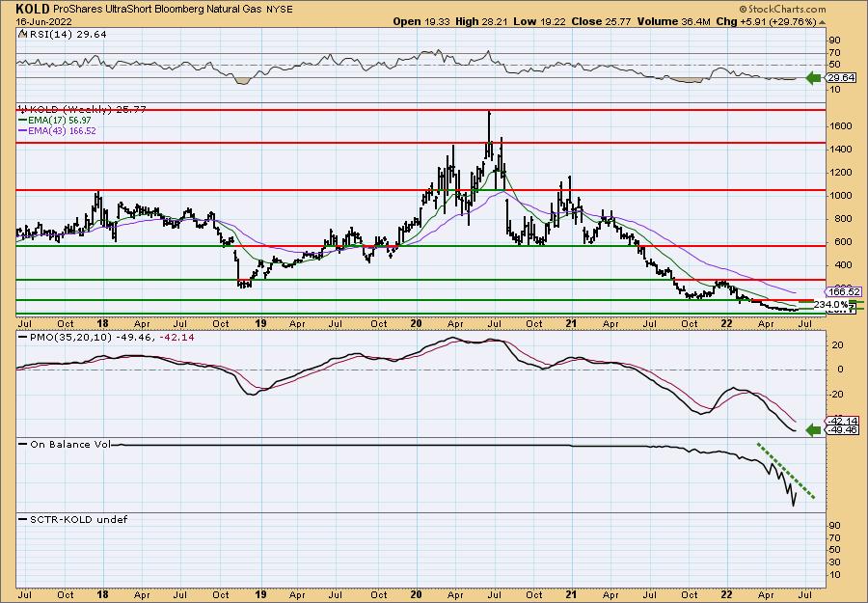Click the black line swatch beside PMO(35,20,10)
Image resolution: width=868 pixels, height=603 pixels.
click(x=23, y=337)
